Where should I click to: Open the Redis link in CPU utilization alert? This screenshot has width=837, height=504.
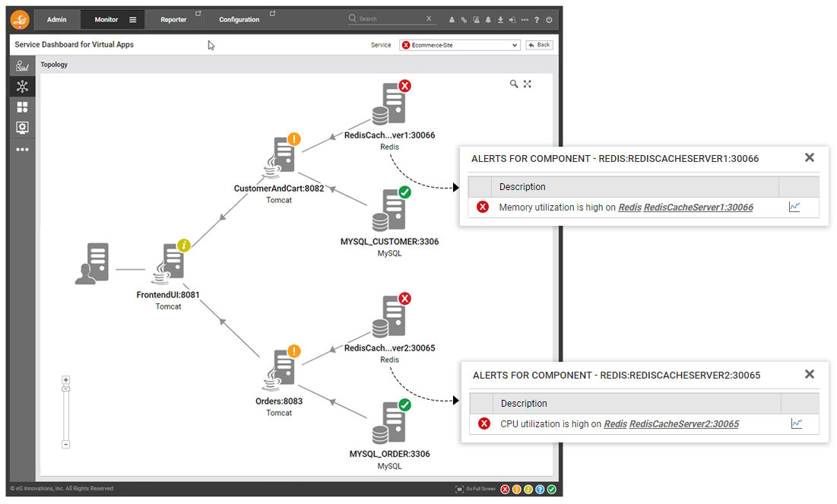tap(616, 424)
